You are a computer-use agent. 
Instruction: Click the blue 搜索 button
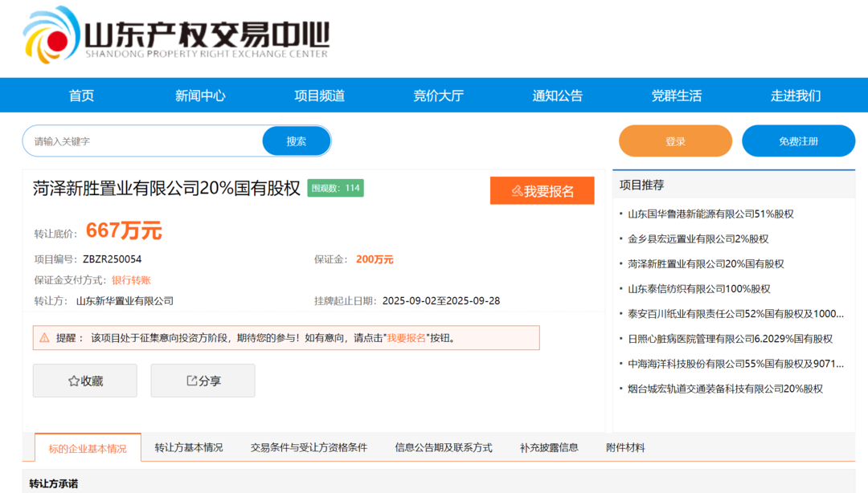click(296, 141)
